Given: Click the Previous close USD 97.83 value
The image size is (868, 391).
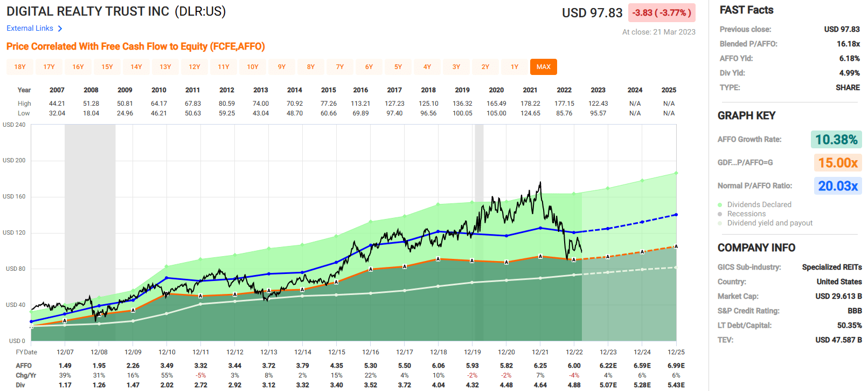Looking at the screenshot, I should 842,29.
